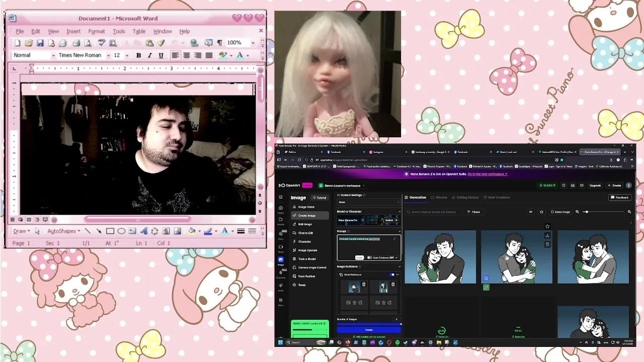Run Spelling and Grammar check in Word
Viewport: 644px width, 362px height.
[x=101, y=43]
